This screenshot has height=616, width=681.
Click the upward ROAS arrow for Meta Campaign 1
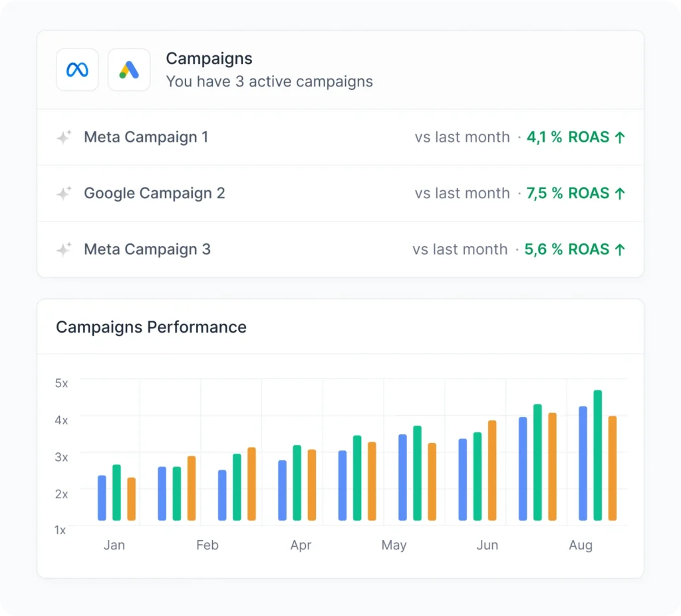tap(620, 137)
